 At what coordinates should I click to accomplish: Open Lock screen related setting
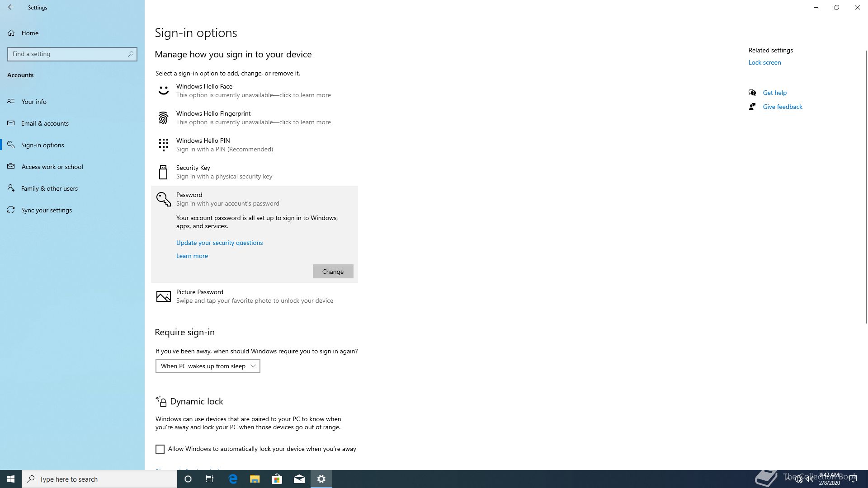coord(764,62)
